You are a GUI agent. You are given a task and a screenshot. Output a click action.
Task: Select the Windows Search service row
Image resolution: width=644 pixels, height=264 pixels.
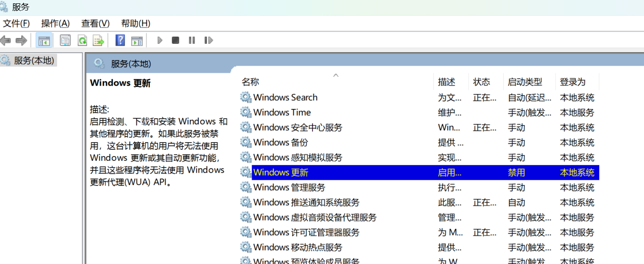419,98
